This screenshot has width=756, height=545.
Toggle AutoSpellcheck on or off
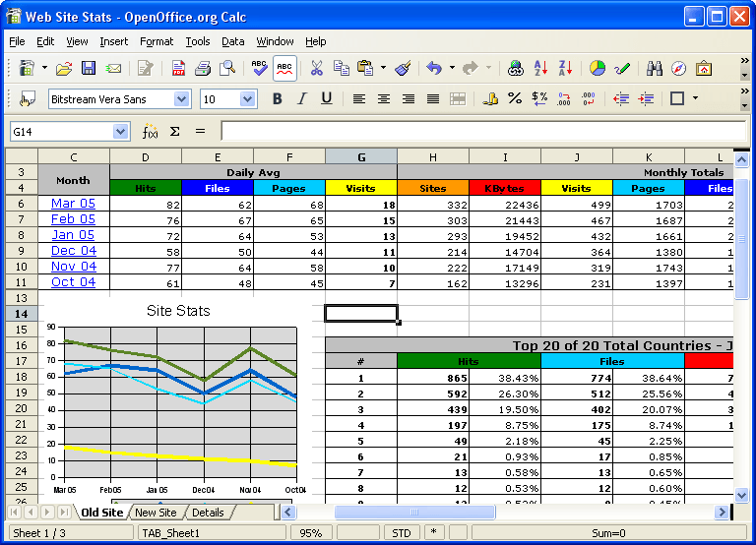[x=283, y=68]
